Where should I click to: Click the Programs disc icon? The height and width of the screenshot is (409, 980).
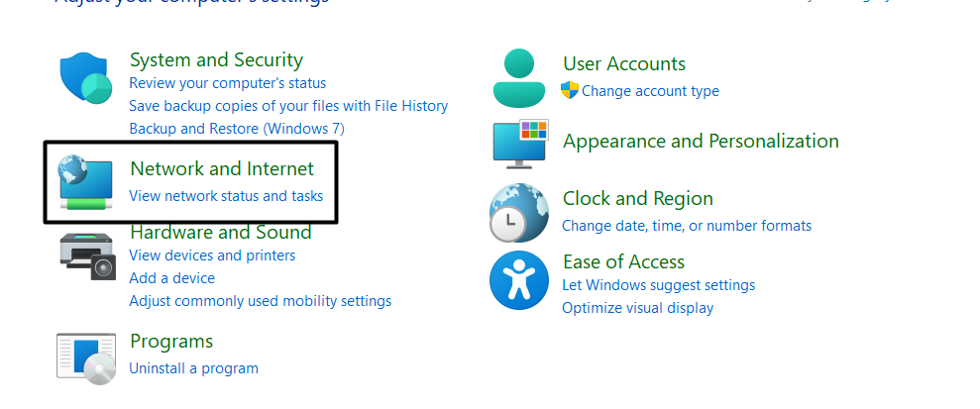(86, 357)
